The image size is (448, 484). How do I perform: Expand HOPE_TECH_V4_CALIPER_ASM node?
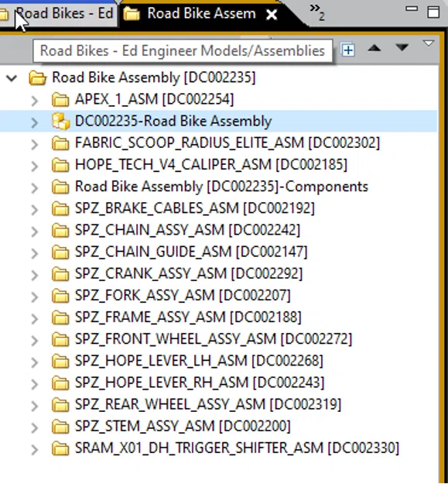click(35, 166)
